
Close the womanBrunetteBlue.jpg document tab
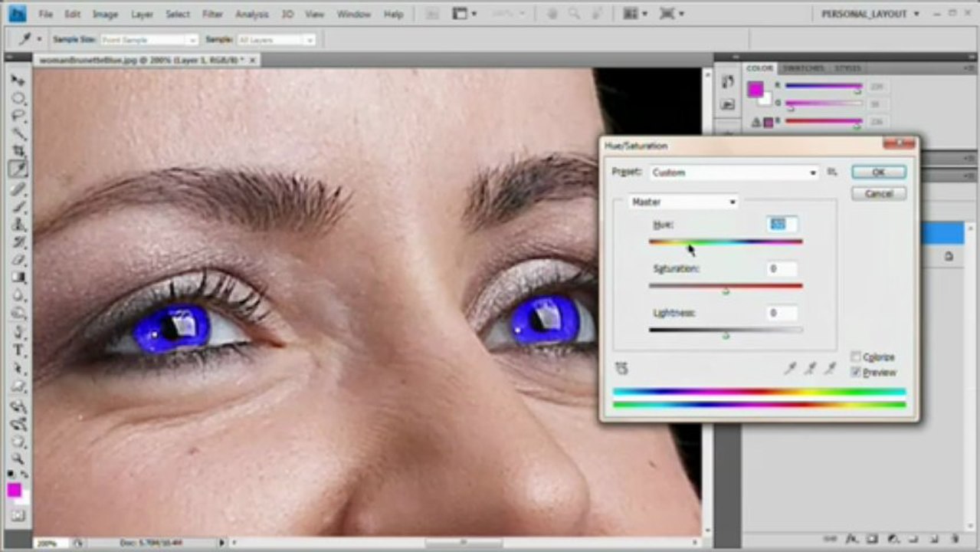point(254,60)
